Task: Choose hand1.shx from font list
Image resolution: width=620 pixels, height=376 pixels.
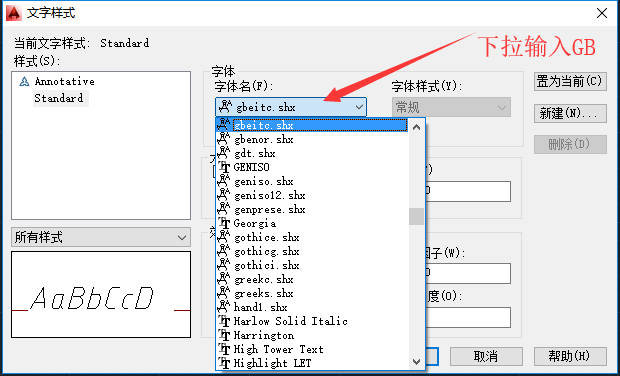Action: click(x=312, y=307)
